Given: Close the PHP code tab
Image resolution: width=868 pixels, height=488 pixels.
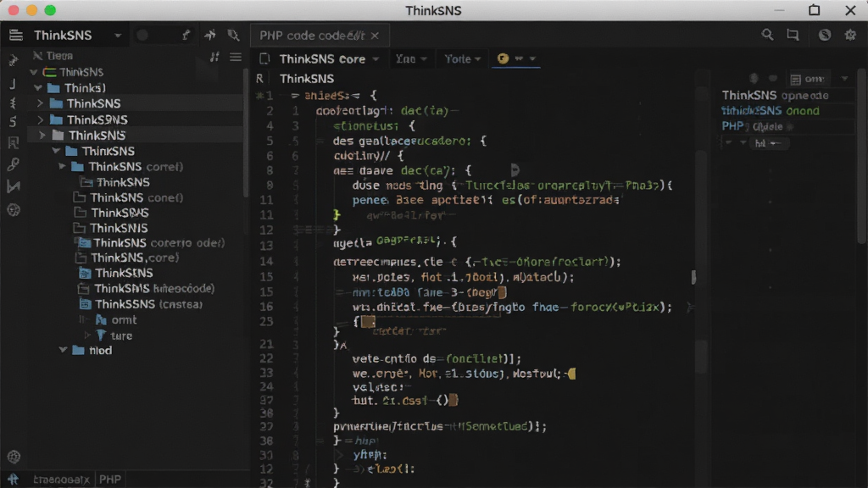Looking at the screenshot, I should 375,36.
